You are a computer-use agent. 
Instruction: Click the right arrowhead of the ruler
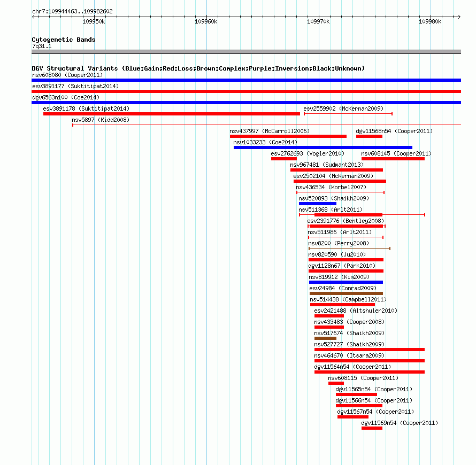(459, 17)
